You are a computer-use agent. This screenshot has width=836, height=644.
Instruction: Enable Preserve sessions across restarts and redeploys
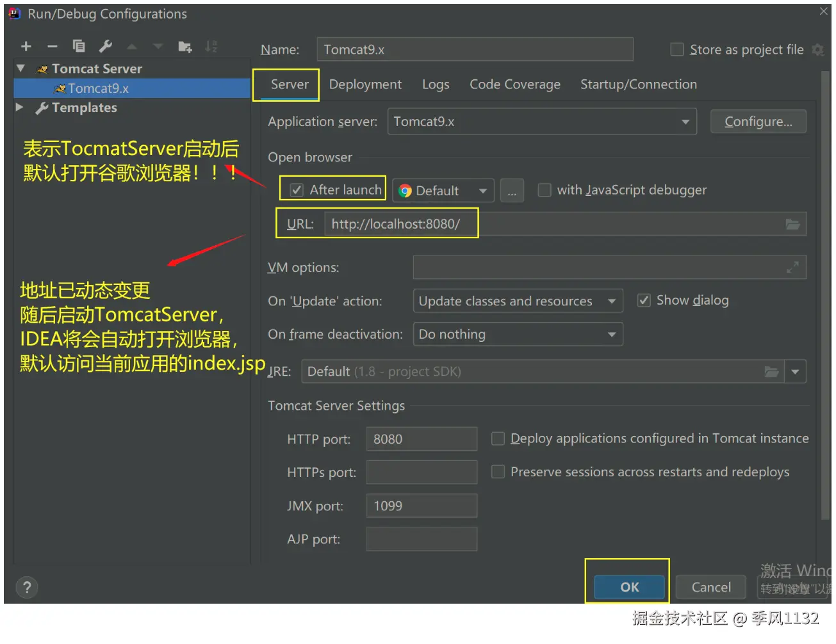tap(498, 472)
